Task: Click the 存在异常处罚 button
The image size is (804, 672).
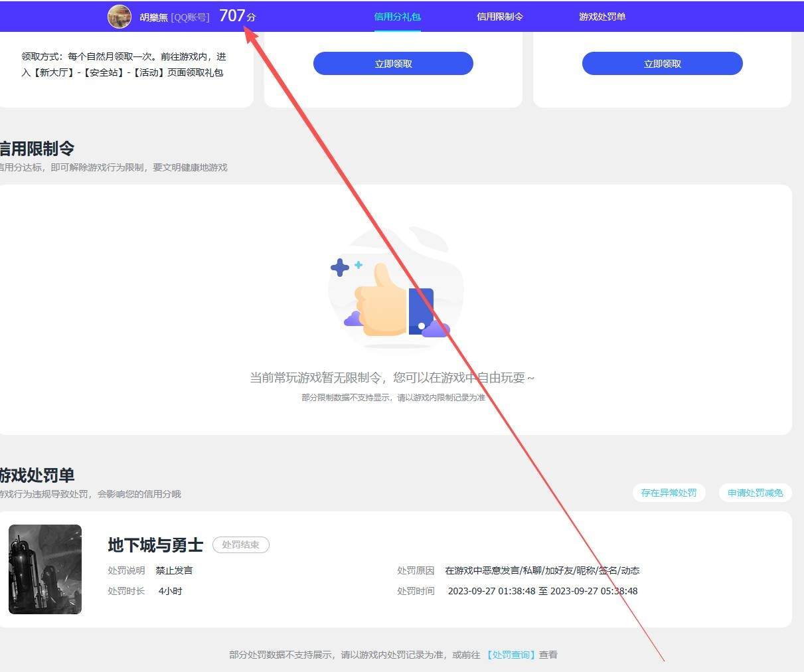Action: tap(669, 493)
